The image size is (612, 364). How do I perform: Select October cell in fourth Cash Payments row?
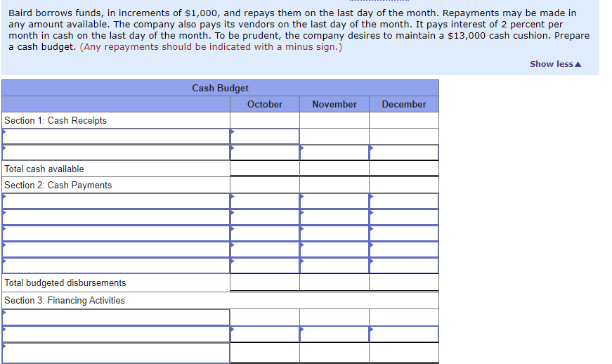(x=265, y=249)
